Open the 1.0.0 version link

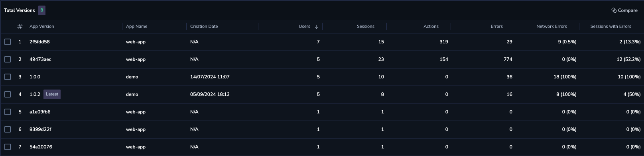pos(35,77)
